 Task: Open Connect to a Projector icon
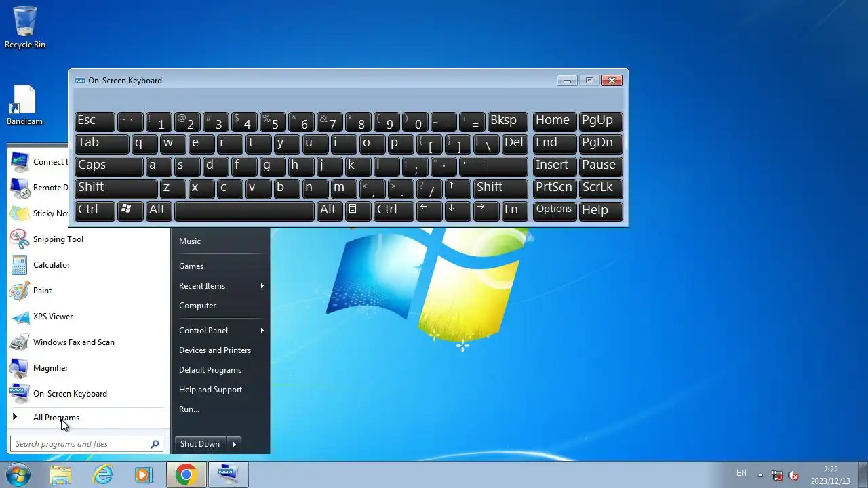click(20, 162)
